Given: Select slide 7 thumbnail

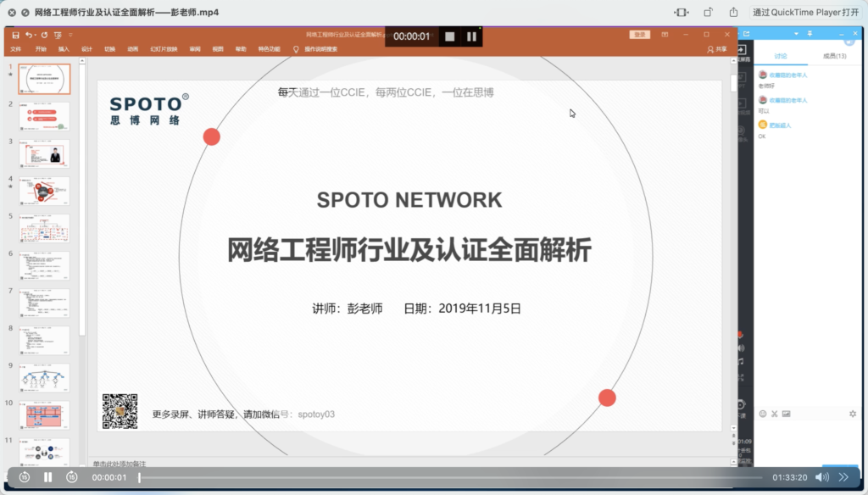Looking at the screenshot, I should (x=44, y=303).
